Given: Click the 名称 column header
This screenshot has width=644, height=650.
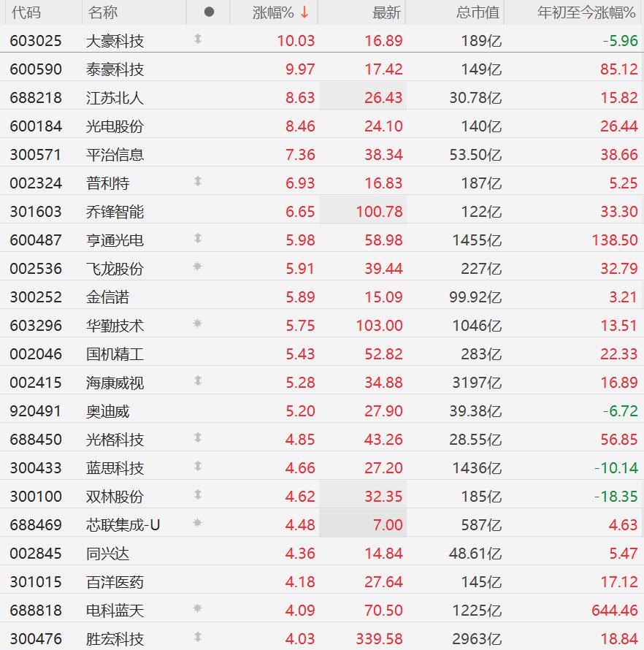Looking at the screenshot, I should (102, 12).
